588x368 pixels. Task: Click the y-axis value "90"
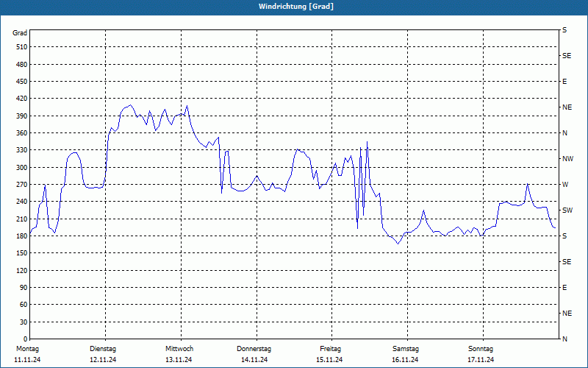pos(24,287)
